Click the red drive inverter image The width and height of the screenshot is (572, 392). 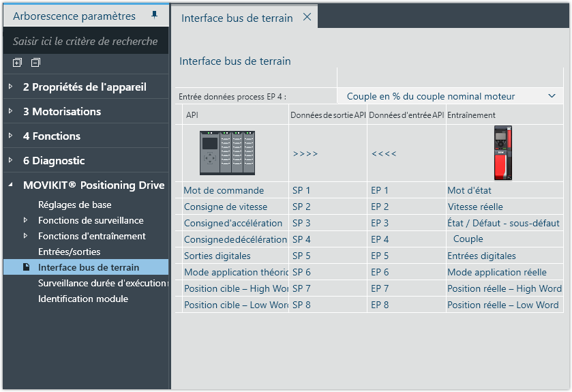tap(503, 153)
